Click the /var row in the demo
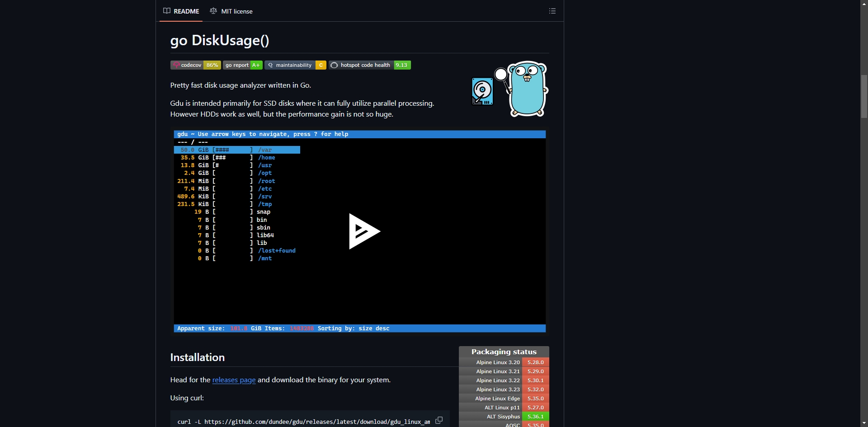Image resolution: width=868 pixels, height=427 pixels. [237, 150]
